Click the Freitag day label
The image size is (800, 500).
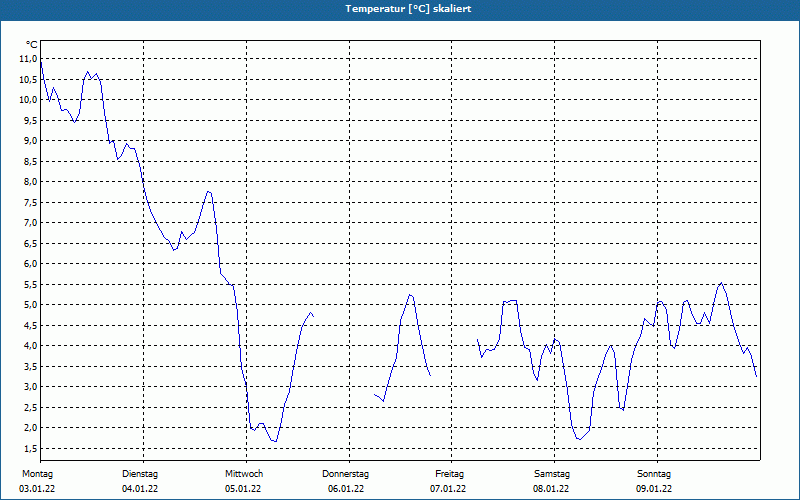point(449,474)
